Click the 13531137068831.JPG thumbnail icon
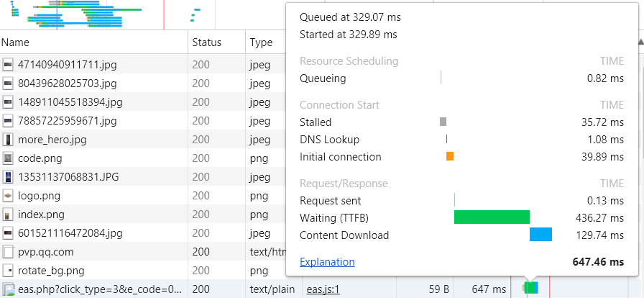 coord(9,177)
